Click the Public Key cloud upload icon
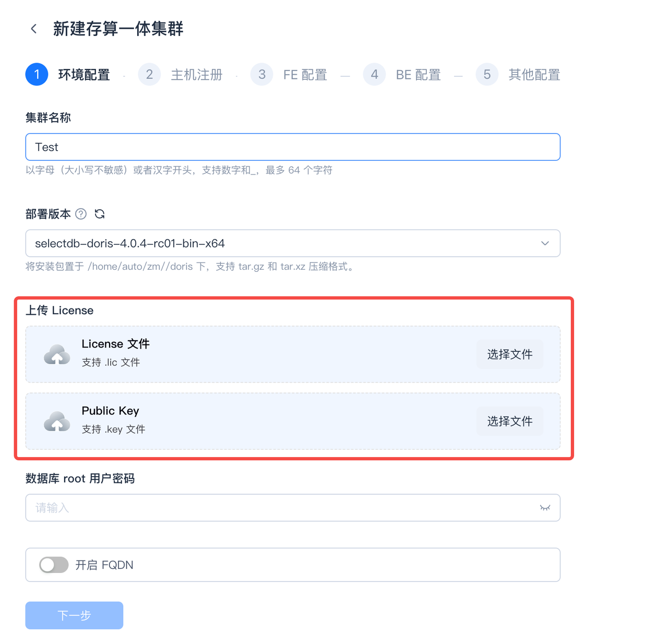 pos(57,422)
